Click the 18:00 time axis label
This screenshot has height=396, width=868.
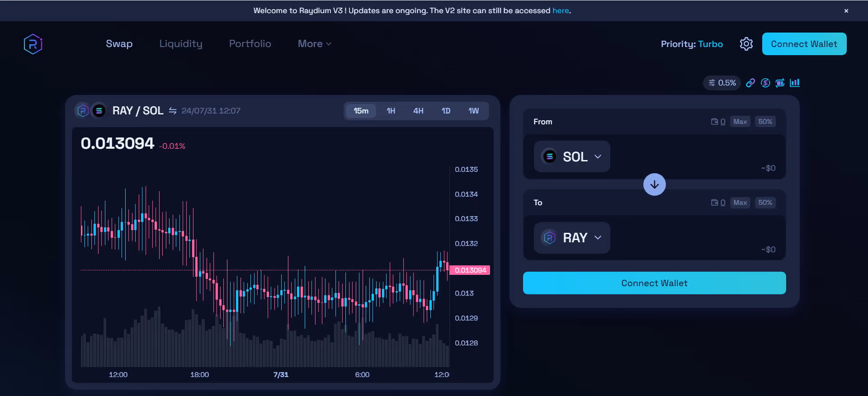[199, 375]
